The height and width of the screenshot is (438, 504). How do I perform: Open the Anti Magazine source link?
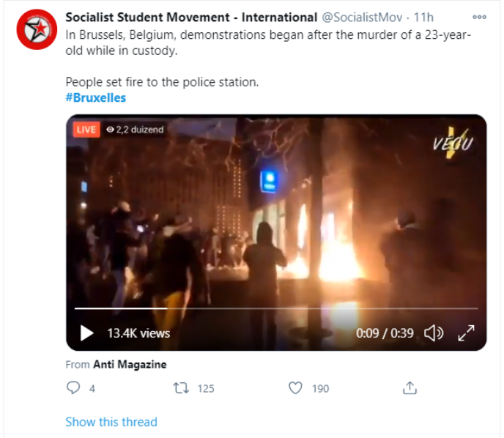[x=130, y=365]
